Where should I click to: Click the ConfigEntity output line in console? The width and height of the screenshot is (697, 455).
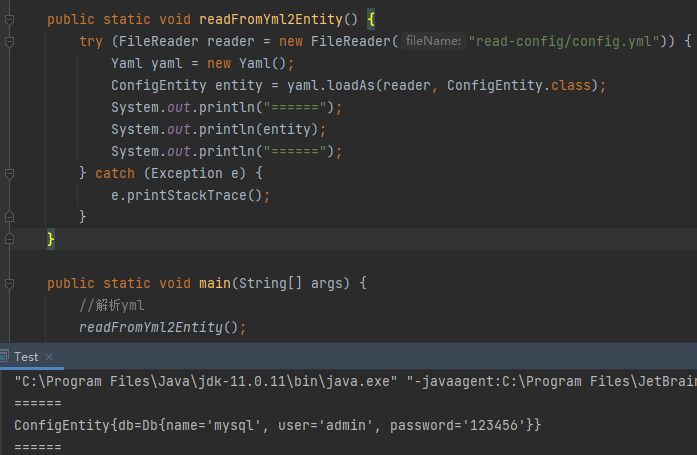pyautogui.click(x=278, y=425)
